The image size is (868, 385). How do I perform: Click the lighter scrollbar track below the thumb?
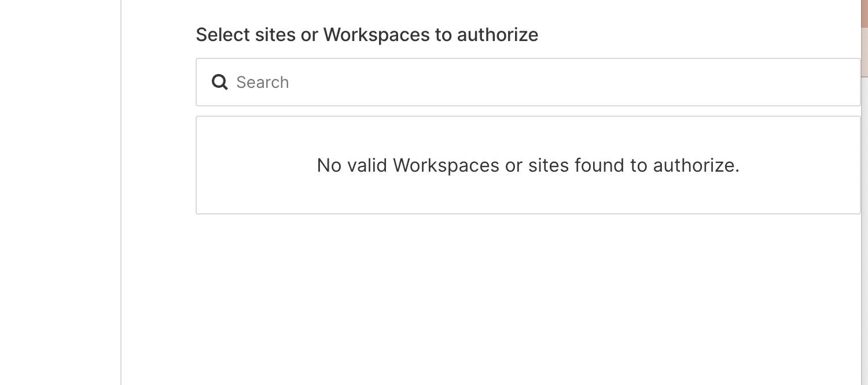865,231
